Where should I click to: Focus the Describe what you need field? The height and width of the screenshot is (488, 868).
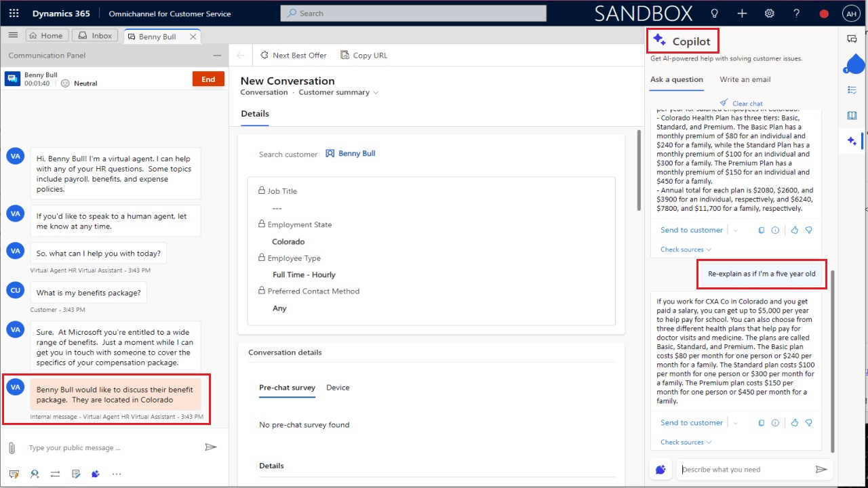tap(745, 470)
